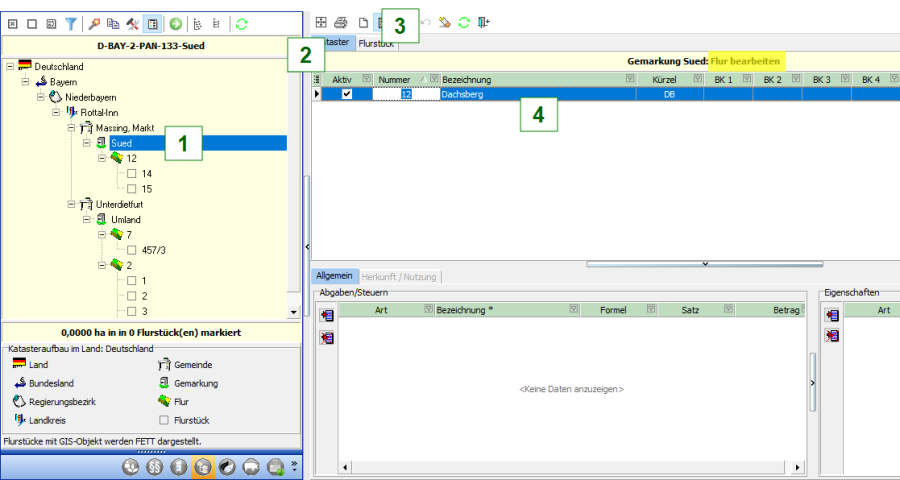Image resolution: width=900 pixels, height=480 pixels.
Task: Click the green arrow go icon
Action: pos(175,22)
